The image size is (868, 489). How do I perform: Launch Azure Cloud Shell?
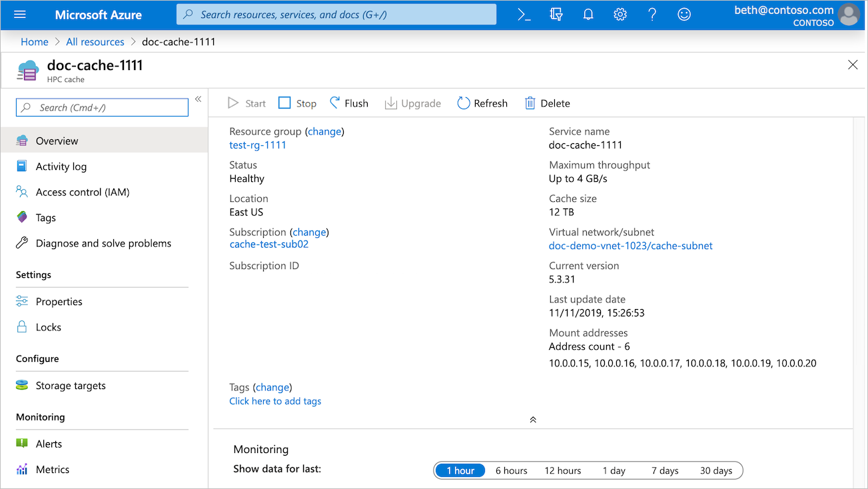524,14
